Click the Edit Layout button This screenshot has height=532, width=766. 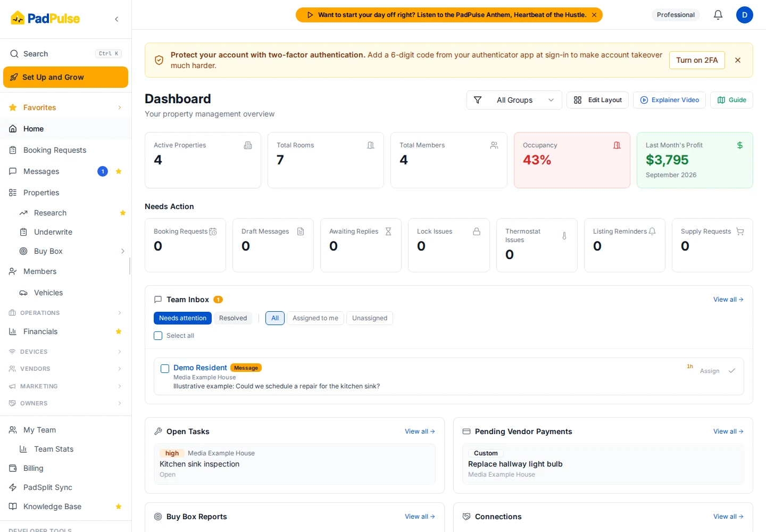[597, 100]
